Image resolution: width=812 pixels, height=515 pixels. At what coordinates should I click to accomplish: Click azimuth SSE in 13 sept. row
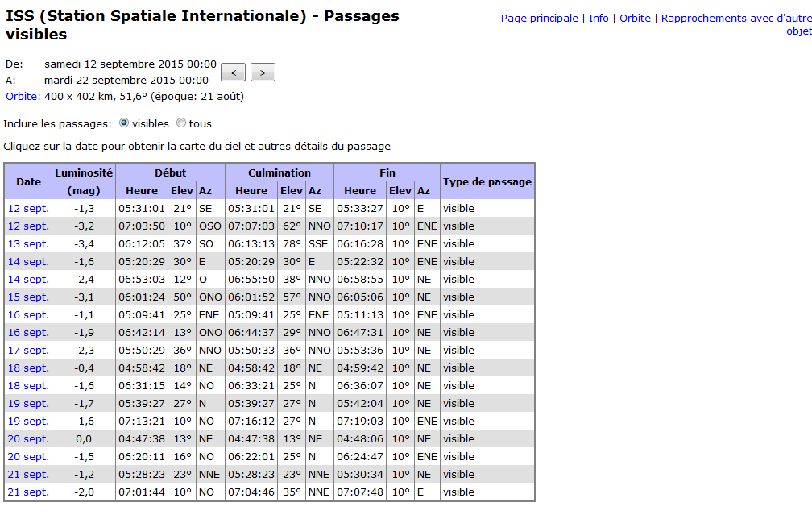tap(318, 243)
